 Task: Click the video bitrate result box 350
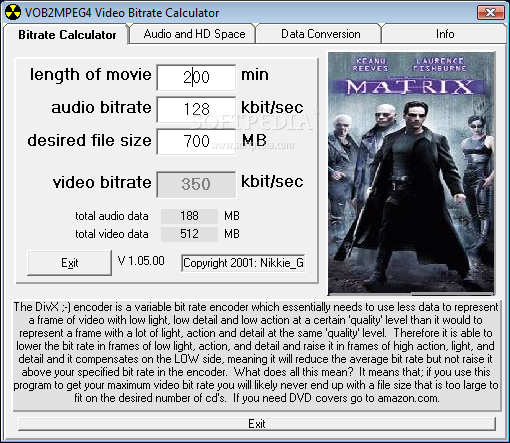(196, 184)
